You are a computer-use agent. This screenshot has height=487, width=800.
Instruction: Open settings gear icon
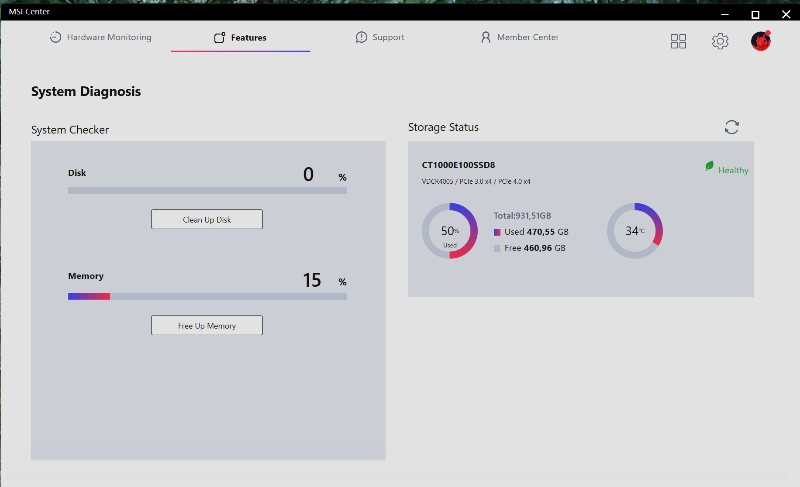coord(720,41)
